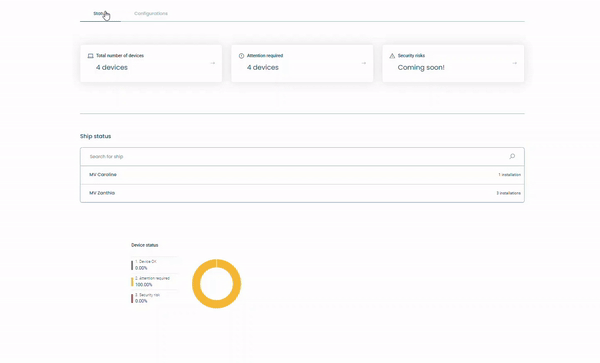Click the 'Ship status' heading

[95, 136]
